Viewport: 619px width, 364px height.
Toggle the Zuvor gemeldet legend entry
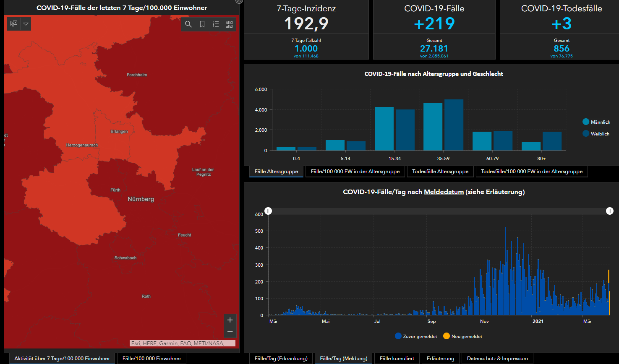pyautogui.click(x=416, y=336)
